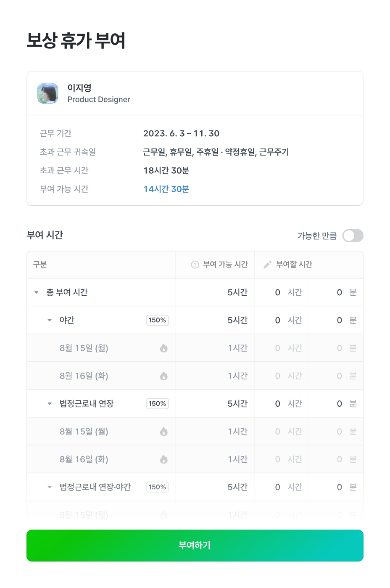Click flame icon in first 8월 15일 (월) row
Image resolution: width=390 pixels, height=588 pixels.
click(x=164, y=348)
